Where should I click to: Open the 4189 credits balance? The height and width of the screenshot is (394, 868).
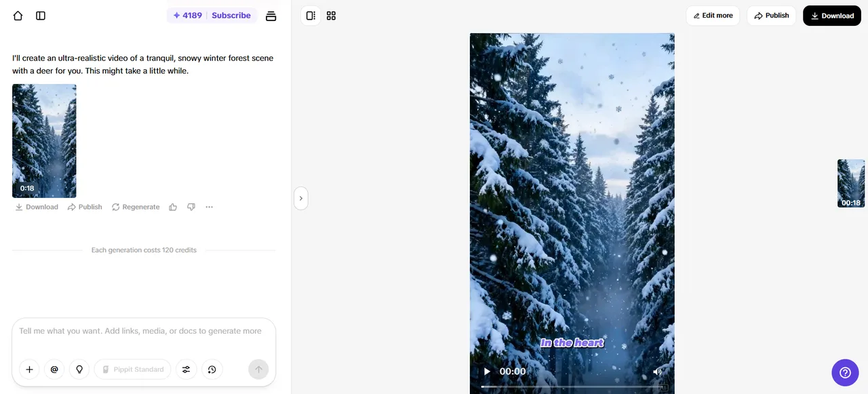pyautogui.click(x=187, y=16)
